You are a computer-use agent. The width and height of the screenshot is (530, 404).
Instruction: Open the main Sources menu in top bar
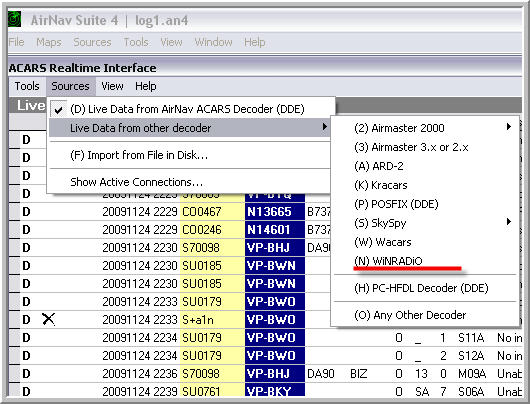click(x=92, y=42)
